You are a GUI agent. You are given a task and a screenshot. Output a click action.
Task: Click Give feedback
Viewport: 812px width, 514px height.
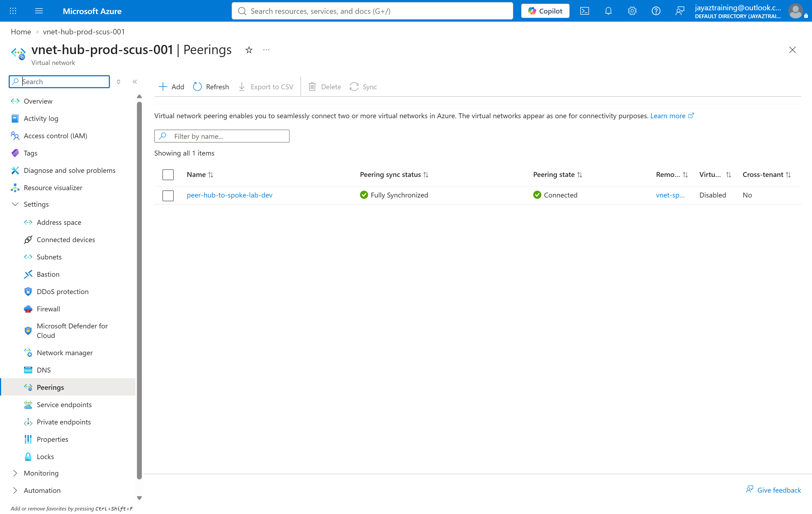click(773, 490)
